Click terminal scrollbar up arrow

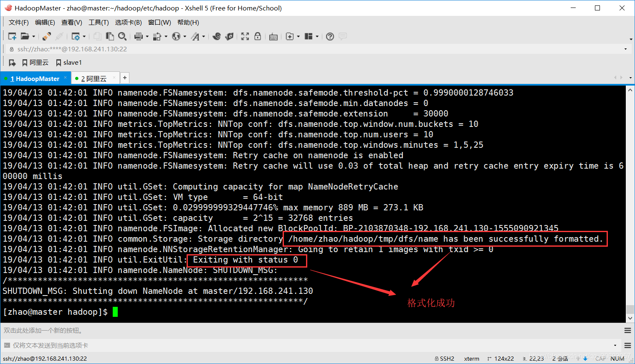[x=630, y=90]
